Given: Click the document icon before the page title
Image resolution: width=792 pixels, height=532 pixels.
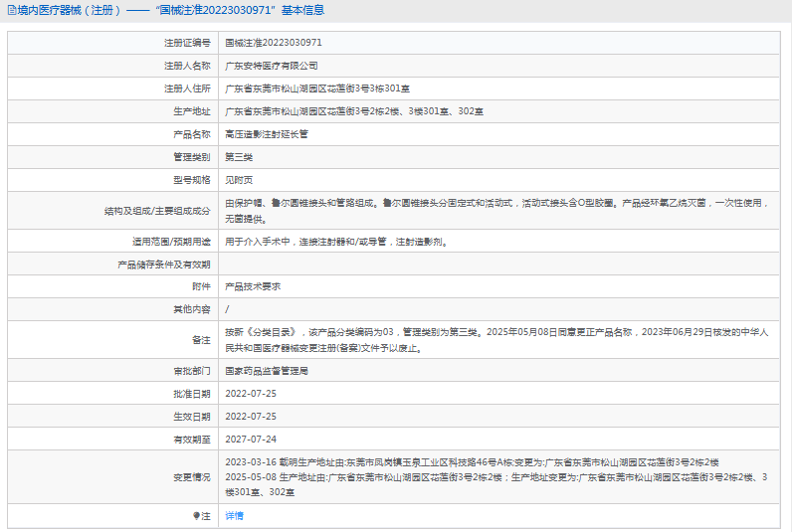Looking at the screenshot, I should [9, 11].
